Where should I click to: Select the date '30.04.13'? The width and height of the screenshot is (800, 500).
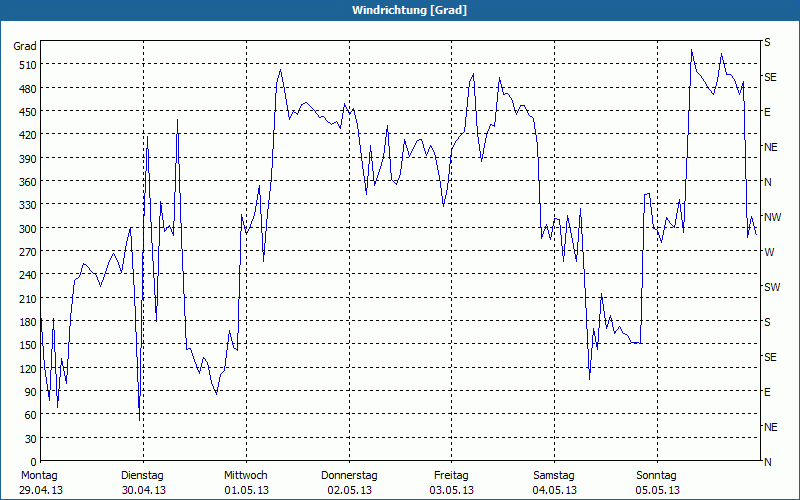[144, 490]
